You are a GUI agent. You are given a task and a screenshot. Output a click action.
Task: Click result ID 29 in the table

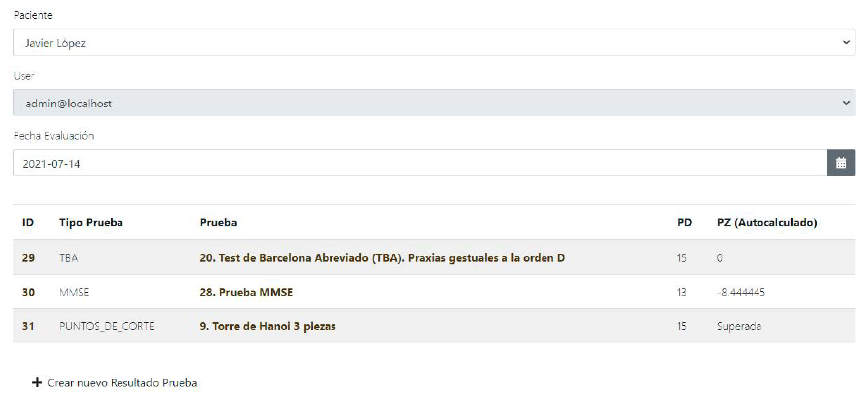tap(28, 258)
